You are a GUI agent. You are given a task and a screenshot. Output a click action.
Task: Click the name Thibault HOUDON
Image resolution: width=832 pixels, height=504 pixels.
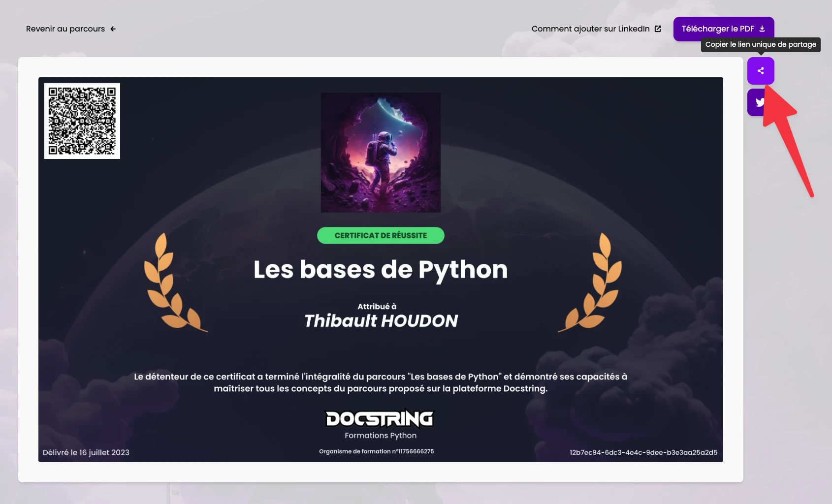380,320
